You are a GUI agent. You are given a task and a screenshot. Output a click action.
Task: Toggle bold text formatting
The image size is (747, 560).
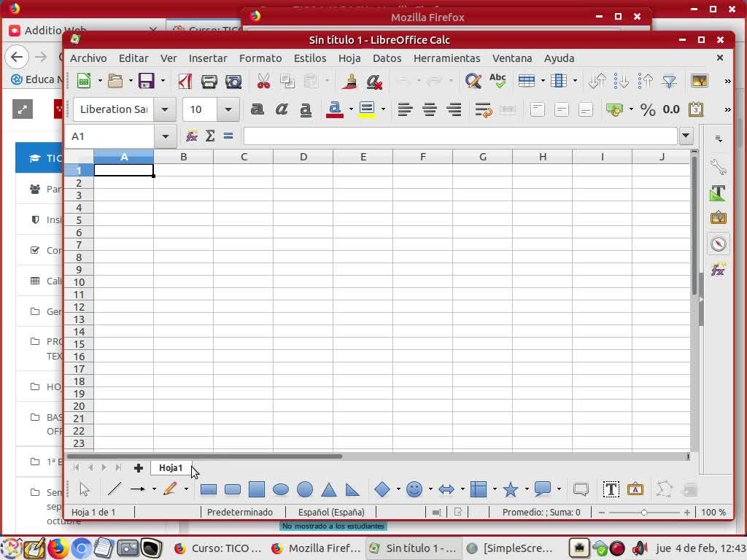(257, 109)
